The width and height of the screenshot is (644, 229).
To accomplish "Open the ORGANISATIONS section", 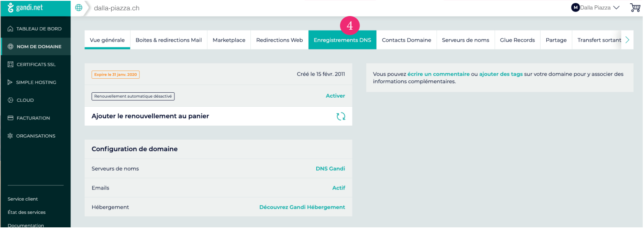I will [x=35, y=136].
